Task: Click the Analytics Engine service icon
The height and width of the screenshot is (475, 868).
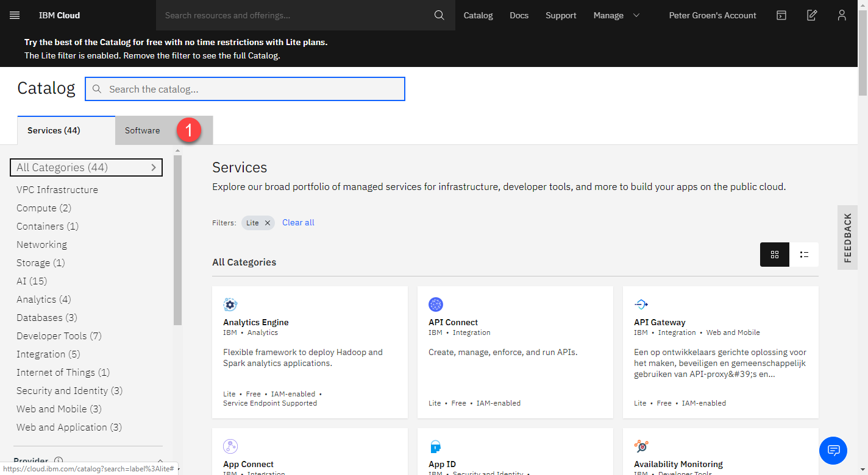Action: [x=230, y=304]
